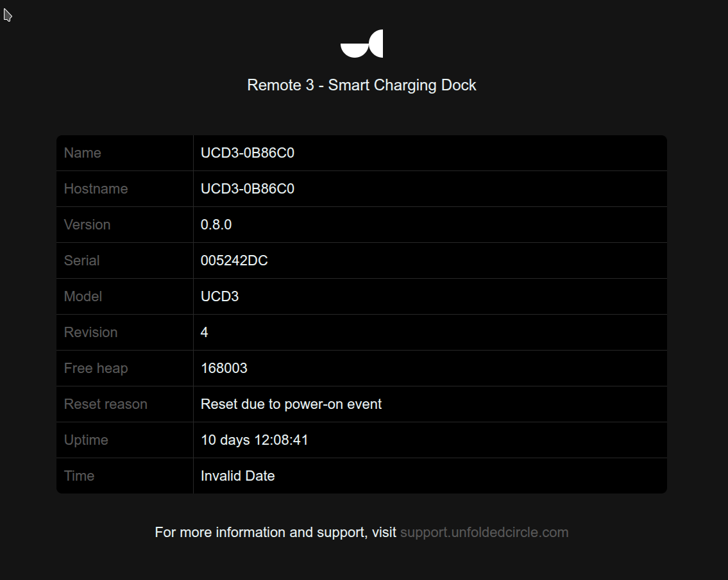Viewport: 728px width, 580px height.
Task: Click the Uptime row label
Action: click(86, 440)
